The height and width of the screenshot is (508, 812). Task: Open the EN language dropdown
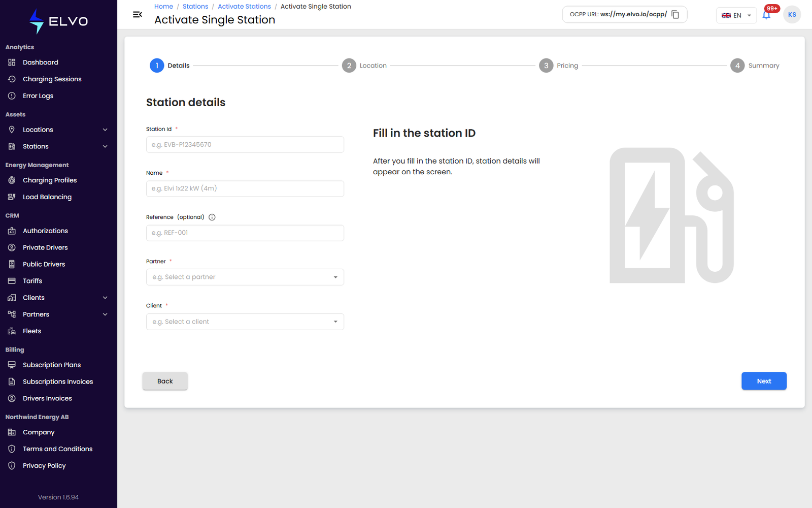point(736,15)
